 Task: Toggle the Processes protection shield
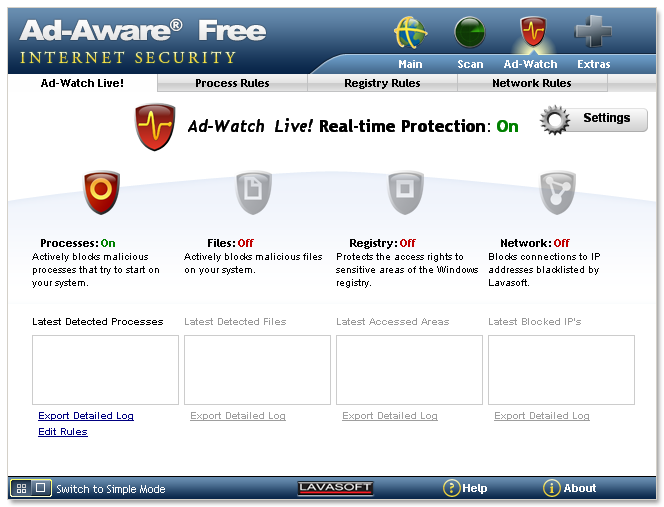tap(101, 192)
